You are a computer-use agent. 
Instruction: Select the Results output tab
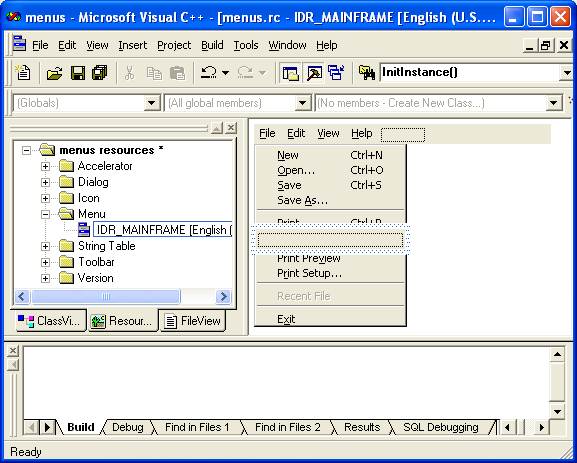coord(362,427)
